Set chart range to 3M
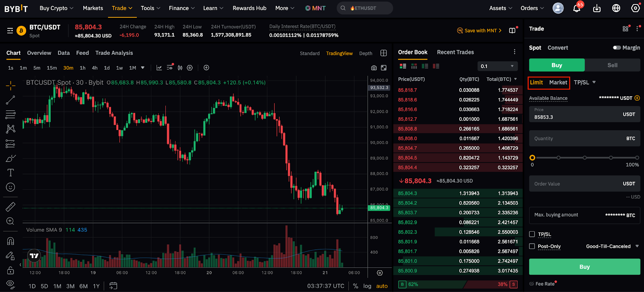The width and height of the screenshot is (644, 292). click(x=70, y=286)
